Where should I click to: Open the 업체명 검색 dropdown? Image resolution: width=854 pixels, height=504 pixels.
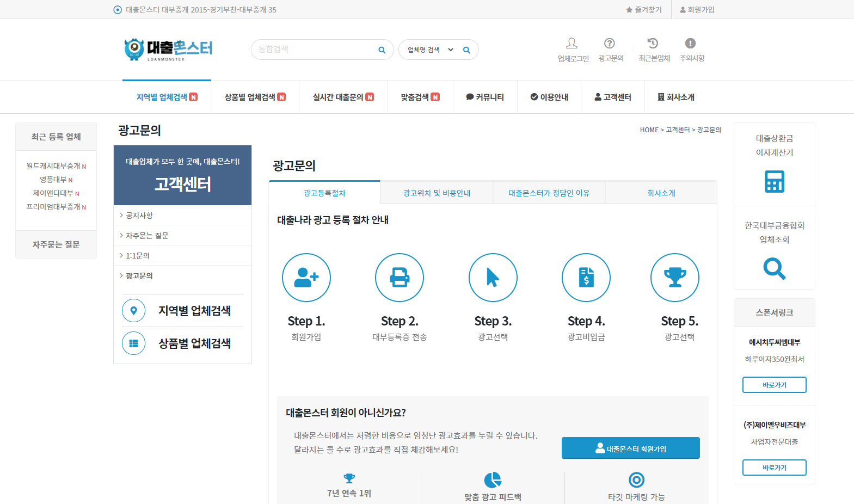[431, 50]
